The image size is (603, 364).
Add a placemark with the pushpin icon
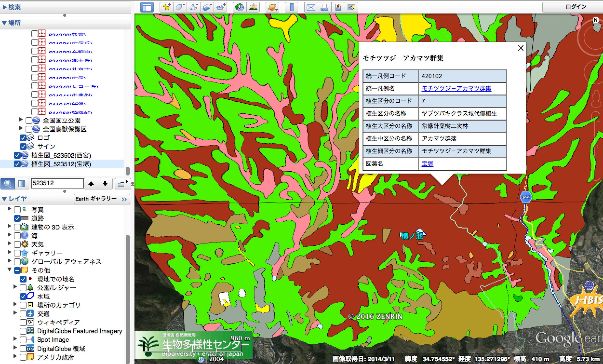(167, 7)
